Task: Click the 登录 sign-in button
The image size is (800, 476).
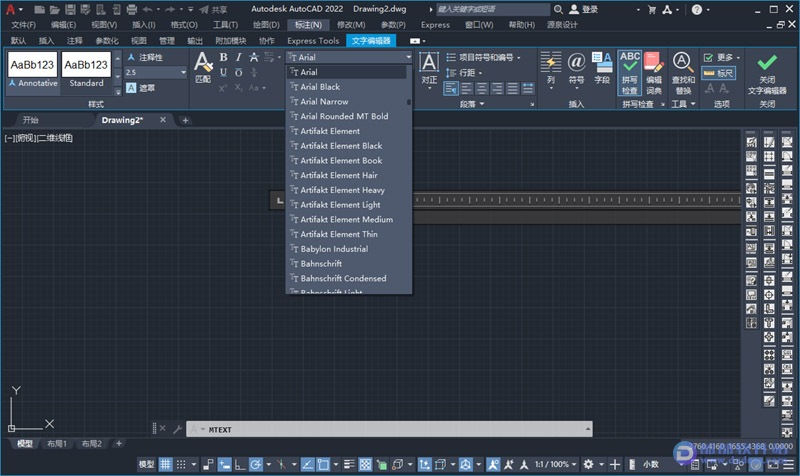Action: click(x=583, y=9)
